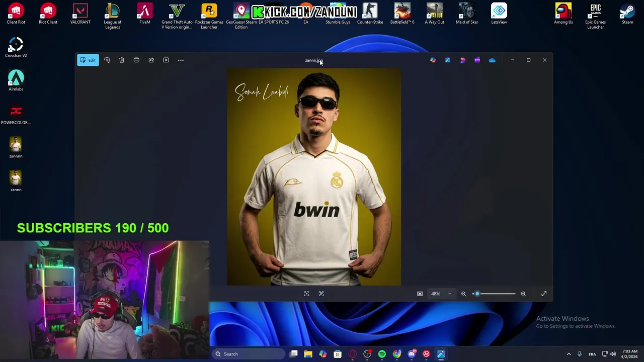The height and width of the screenshot is (362, 644).
Task: Maximize the Photos window
Action: [528, 60]
